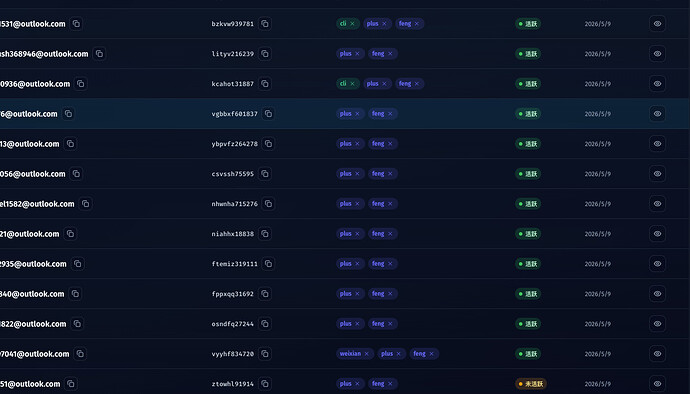Copy the email ending 340@outlook.com
Image resolution: width=690 pixels, height=394 pixels.
point(75,294)
